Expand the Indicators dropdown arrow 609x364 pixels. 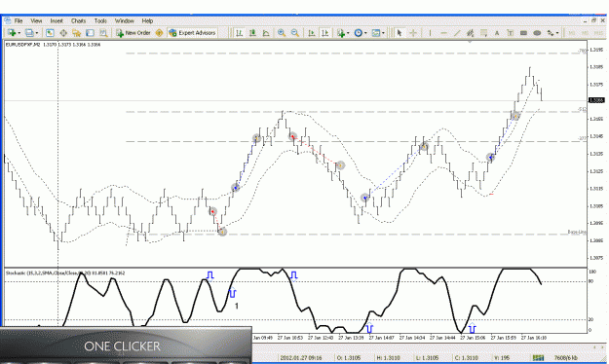(348, 33)
